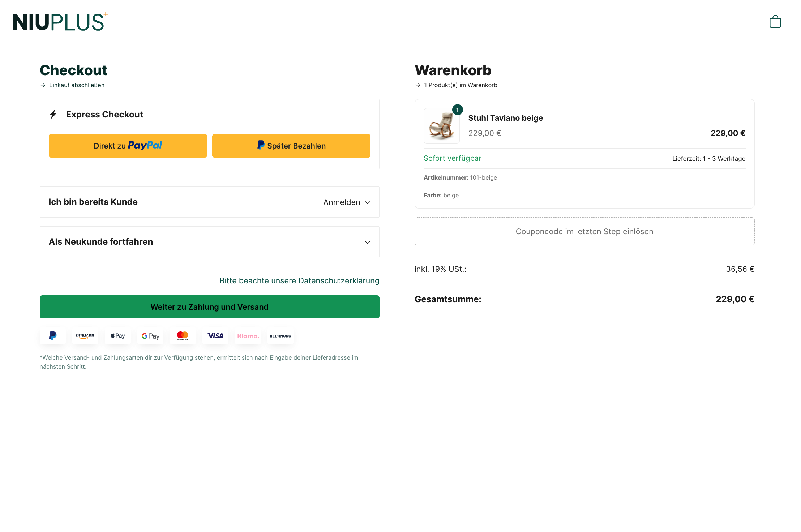Screen dimensions: 801x532
Task: Click the Express Checkout lightning bolt icon
Action: coord(53,115)
